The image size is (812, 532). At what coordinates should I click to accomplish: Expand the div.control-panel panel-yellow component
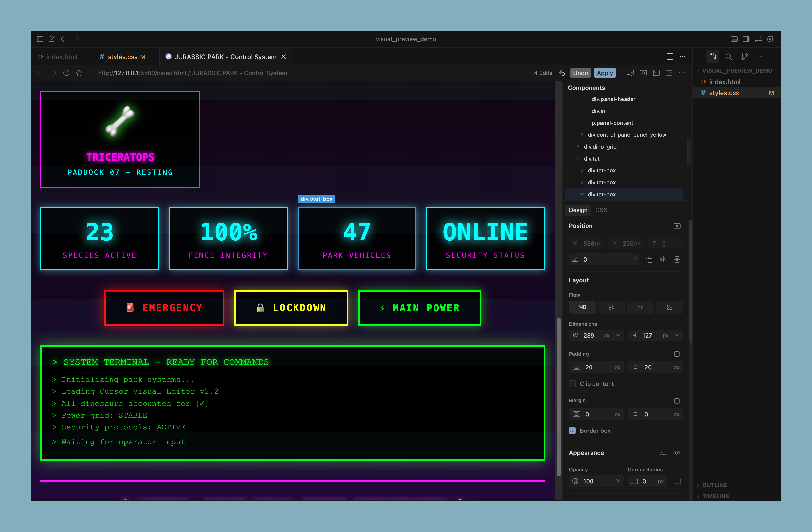click(582, 135)
